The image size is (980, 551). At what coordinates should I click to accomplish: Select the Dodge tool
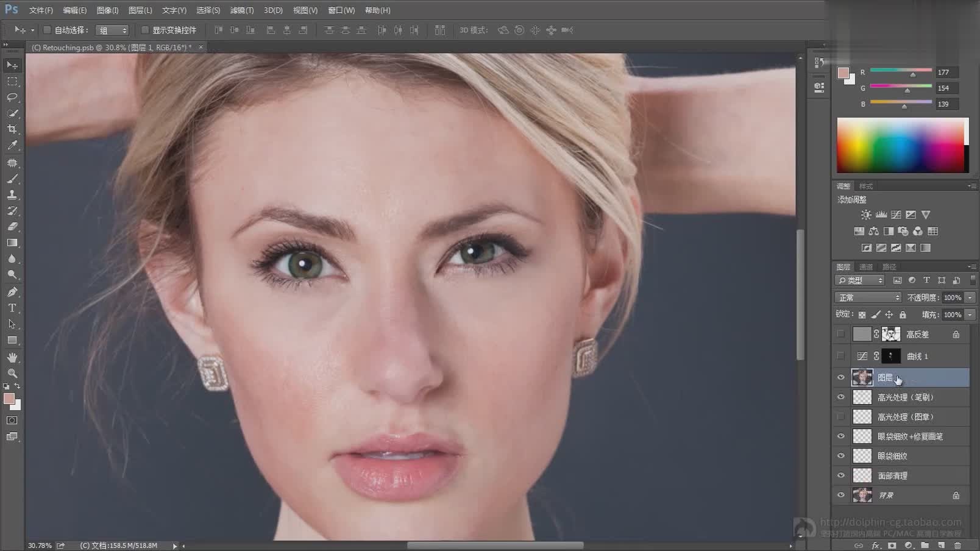(x=12, y=274)
